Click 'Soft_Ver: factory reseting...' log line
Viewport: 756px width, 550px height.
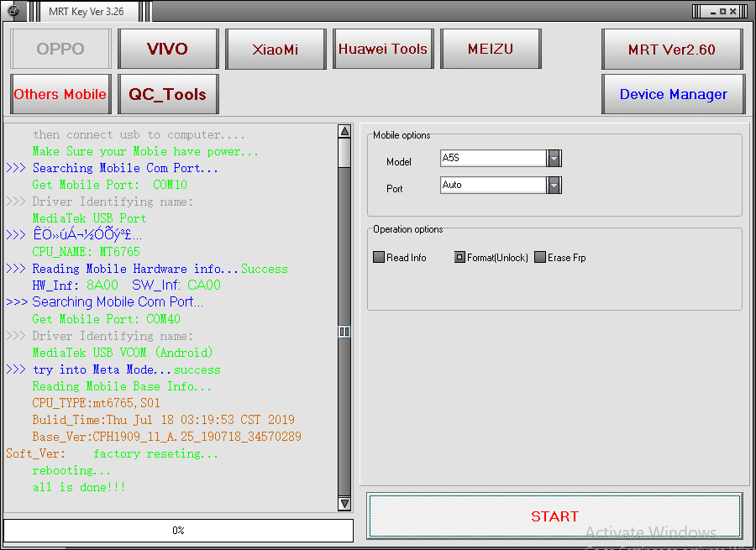113,453
